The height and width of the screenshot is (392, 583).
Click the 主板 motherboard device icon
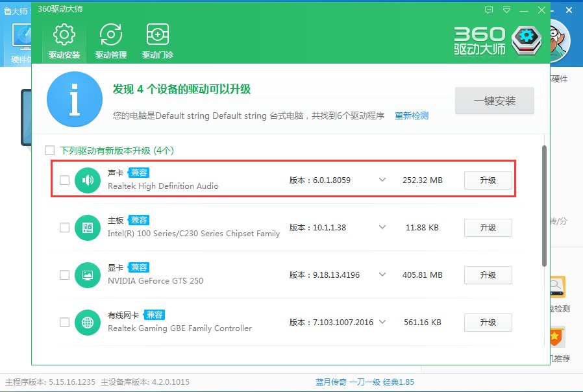[88, 228]
